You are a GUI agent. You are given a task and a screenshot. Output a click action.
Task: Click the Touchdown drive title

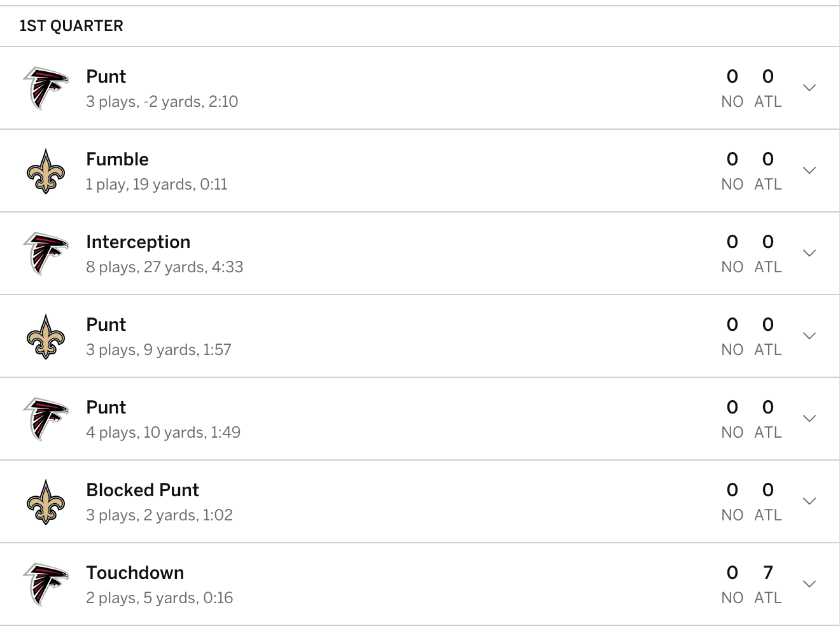(135, 573)
